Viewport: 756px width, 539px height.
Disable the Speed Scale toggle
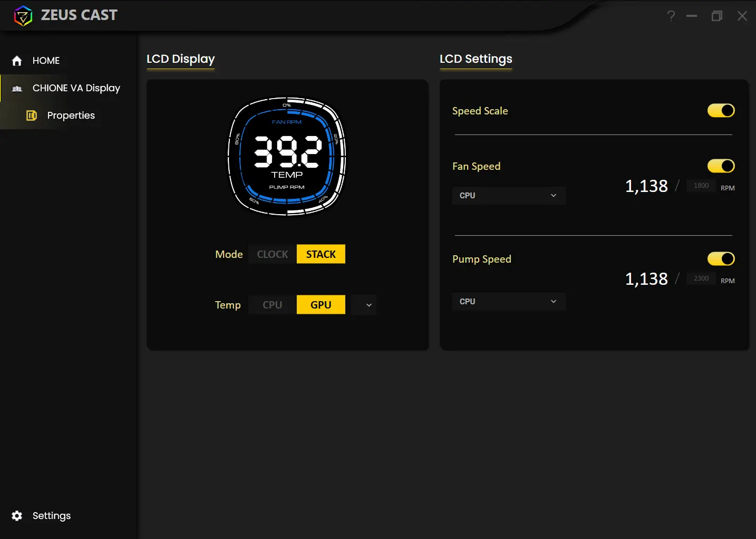(721, 111)
